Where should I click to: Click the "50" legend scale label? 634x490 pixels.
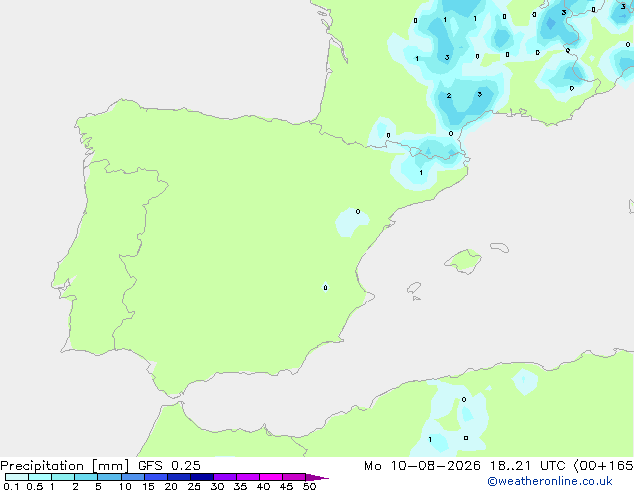coord(309,486)
